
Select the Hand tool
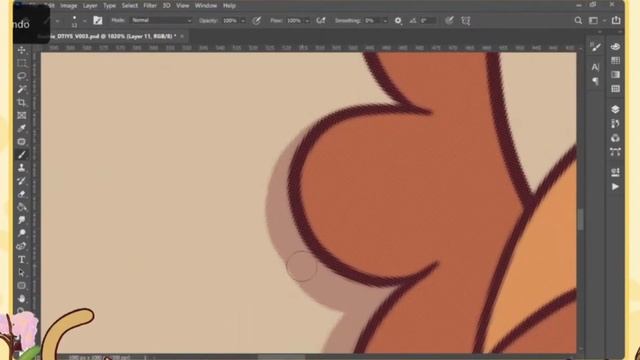click(x=22, y=299)
